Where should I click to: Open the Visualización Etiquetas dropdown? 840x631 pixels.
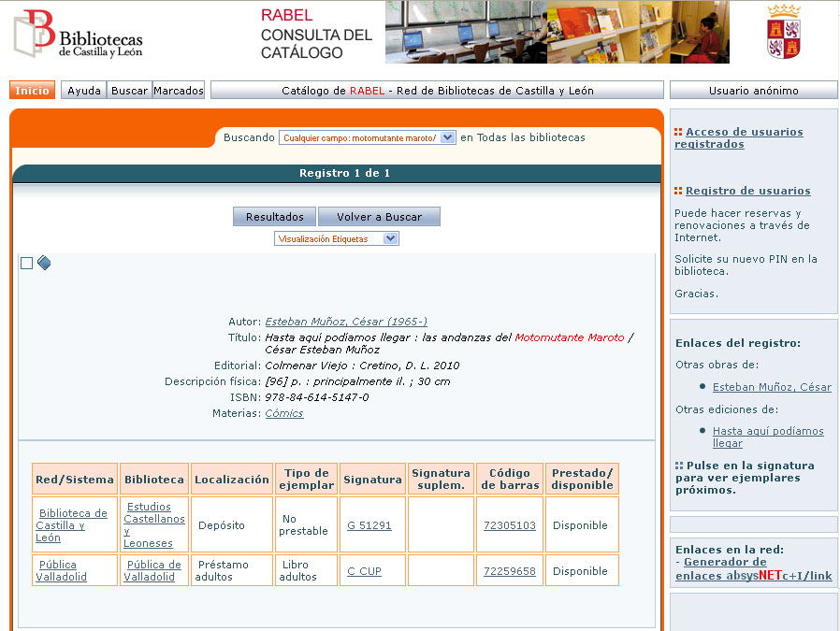coord(337,238)
